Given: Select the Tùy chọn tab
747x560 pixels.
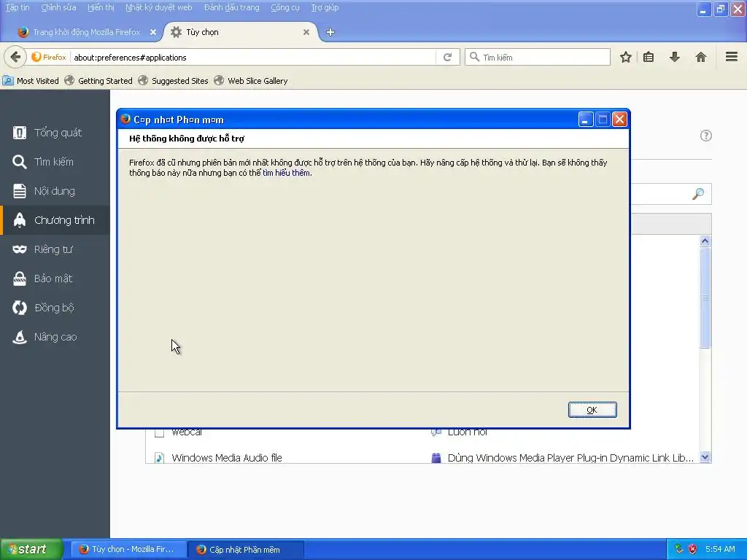Looking at the screenshot, I should click(x=241, y=32).
